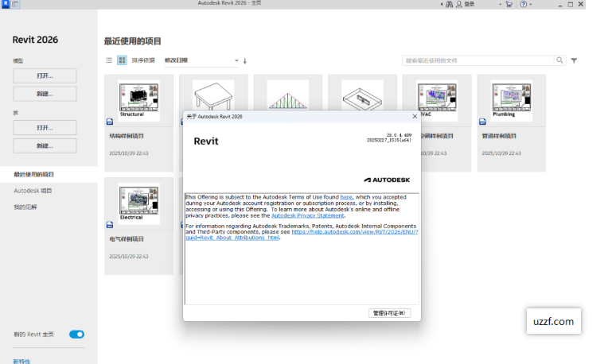The image size is (608, 364).
Task: Click the AUTODESK logo in About dialog
Action: (387, 180)
